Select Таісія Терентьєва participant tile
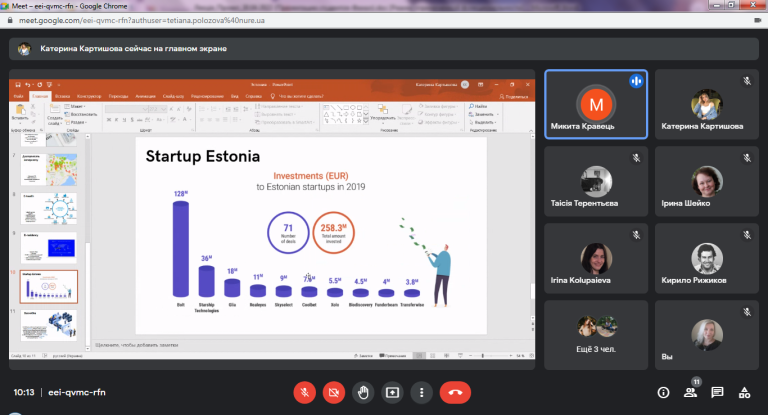Viewport: 768px width, 415px height. click(x=596, y=181)
